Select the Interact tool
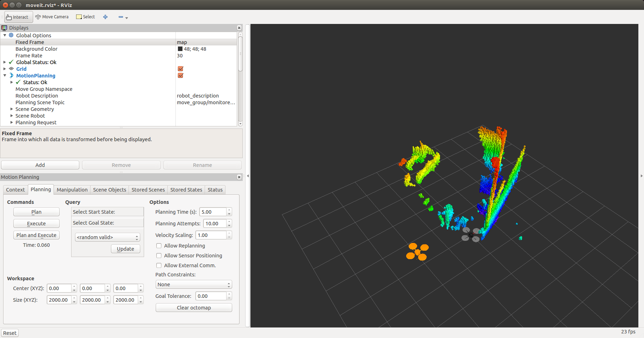The width and height of the screenshot is (644, 338). (18, 17)
